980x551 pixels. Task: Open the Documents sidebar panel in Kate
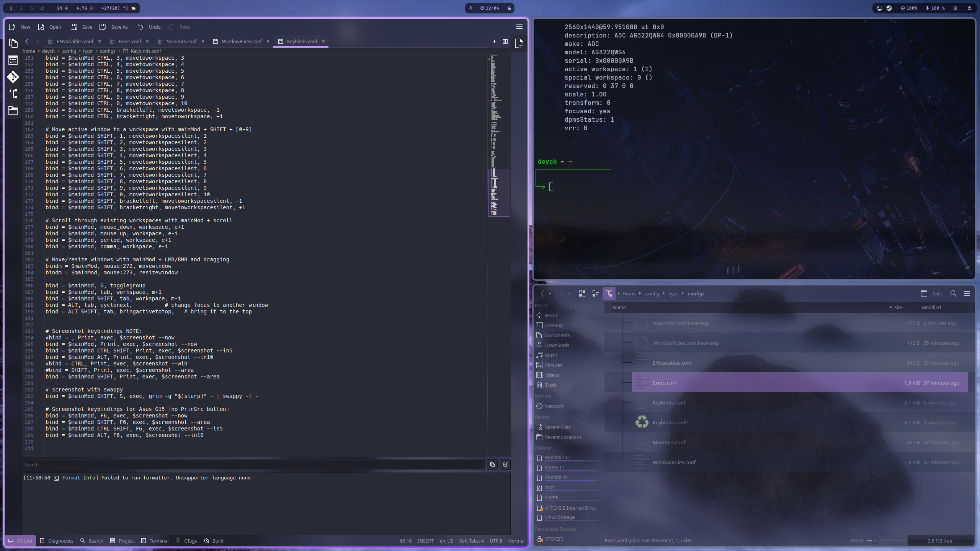click(13, 43)
